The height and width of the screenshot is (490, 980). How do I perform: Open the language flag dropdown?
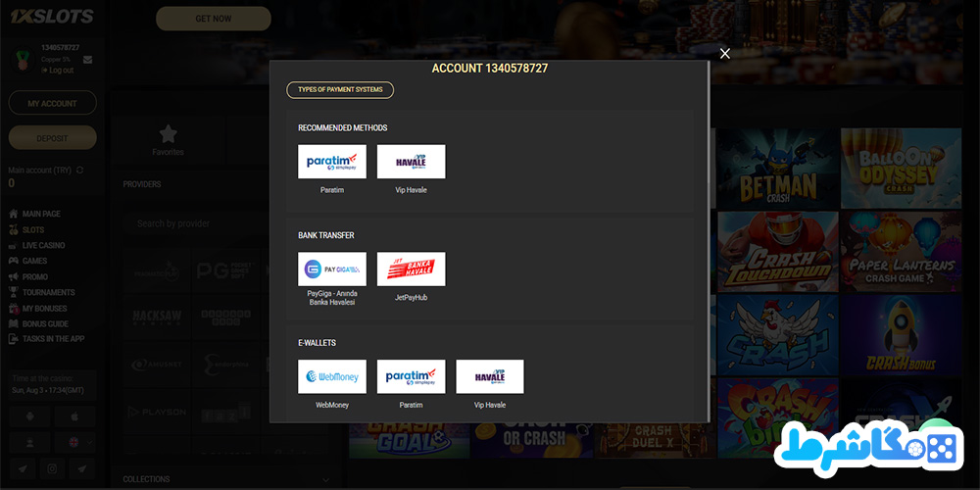click(x=75, y=443)
